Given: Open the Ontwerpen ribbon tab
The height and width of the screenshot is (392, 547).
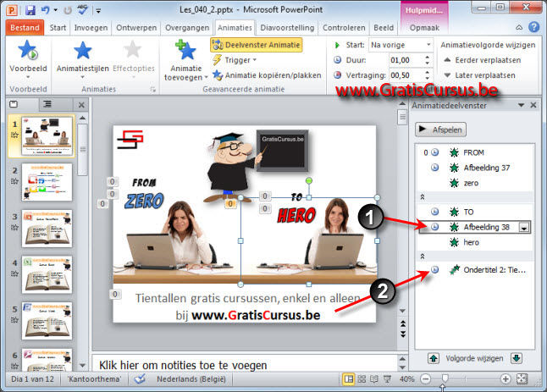Looking at the screenshot, I should click(x=136, y=28).
